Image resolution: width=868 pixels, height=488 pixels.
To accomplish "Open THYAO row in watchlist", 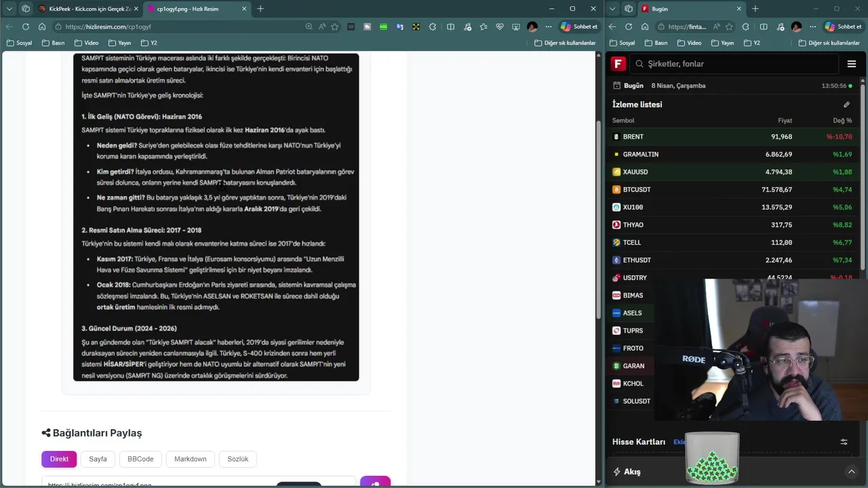I will pos(732,225).
